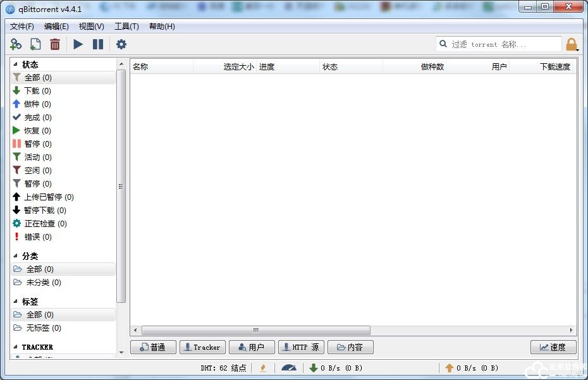Click the upload speed 0 B/s indicator
This screenshot has width=588, height=380.
pos(472,368)
